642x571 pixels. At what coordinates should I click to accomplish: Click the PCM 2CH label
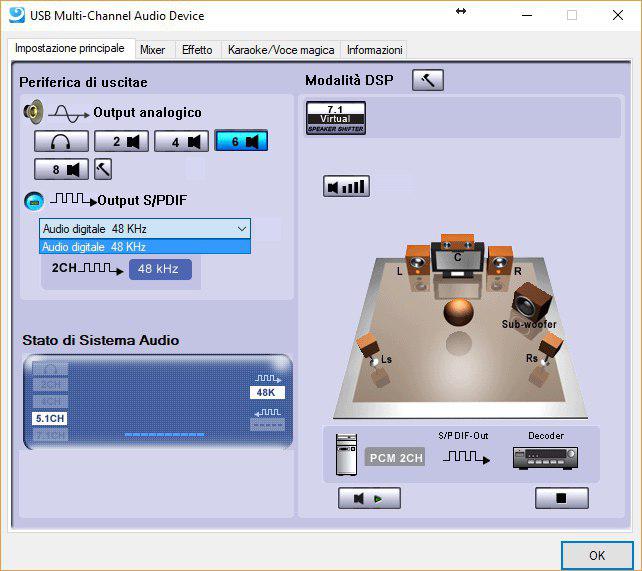[x=395, y=458]
